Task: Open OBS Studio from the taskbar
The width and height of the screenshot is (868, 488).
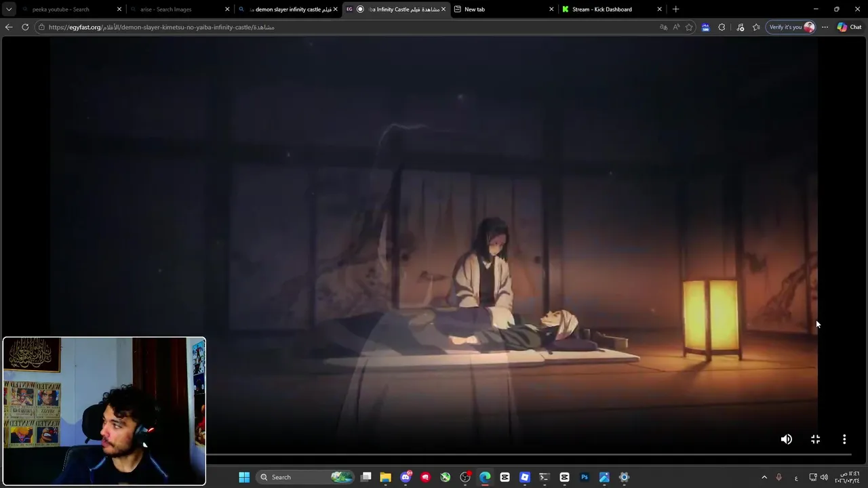Action: click(x=465, y=477)
